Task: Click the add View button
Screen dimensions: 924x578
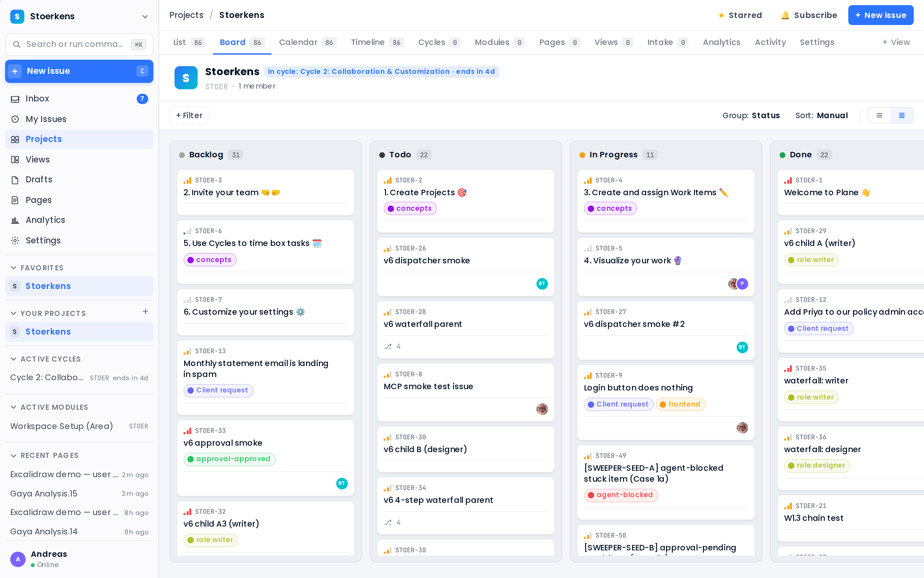Action: pyautogui.click(x=896, y=42)
